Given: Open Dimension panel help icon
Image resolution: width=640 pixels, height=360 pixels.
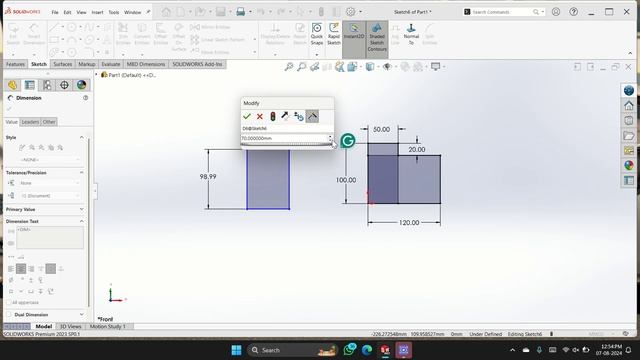Looking at the screenshot, I should pyautogui.click(x=85, y=98).
